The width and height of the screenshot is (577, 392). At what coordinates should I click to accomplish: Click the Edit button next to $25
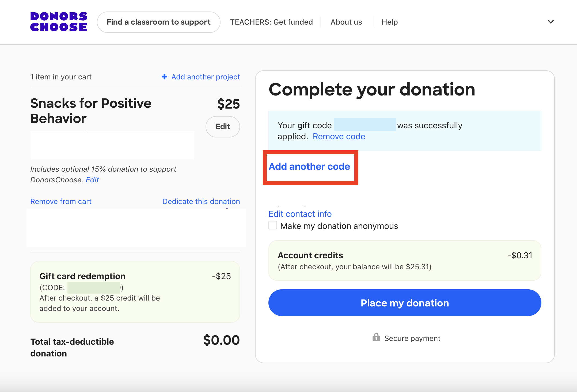click(223, 126)
